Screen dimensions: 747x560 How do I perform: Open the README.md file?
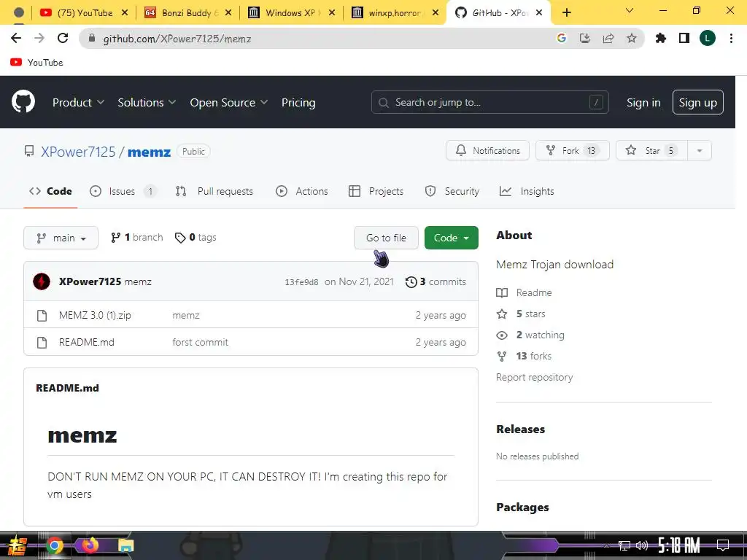[x=87, y=342]
